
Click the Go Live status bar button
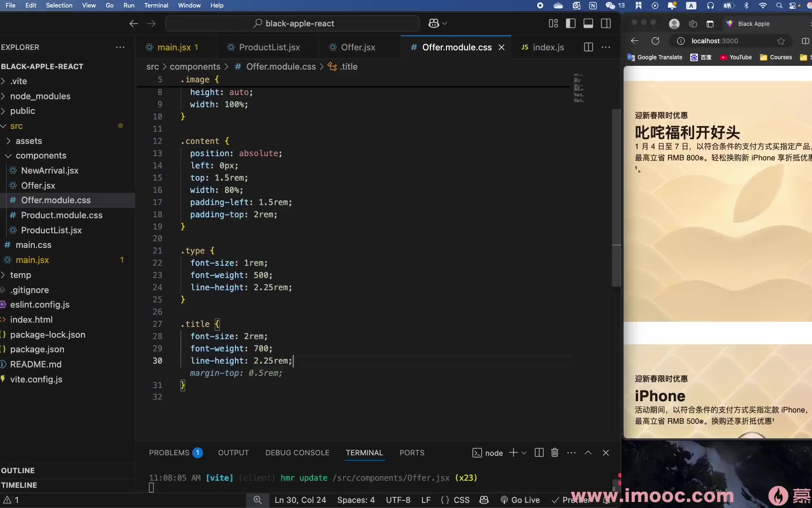[520, 500]
